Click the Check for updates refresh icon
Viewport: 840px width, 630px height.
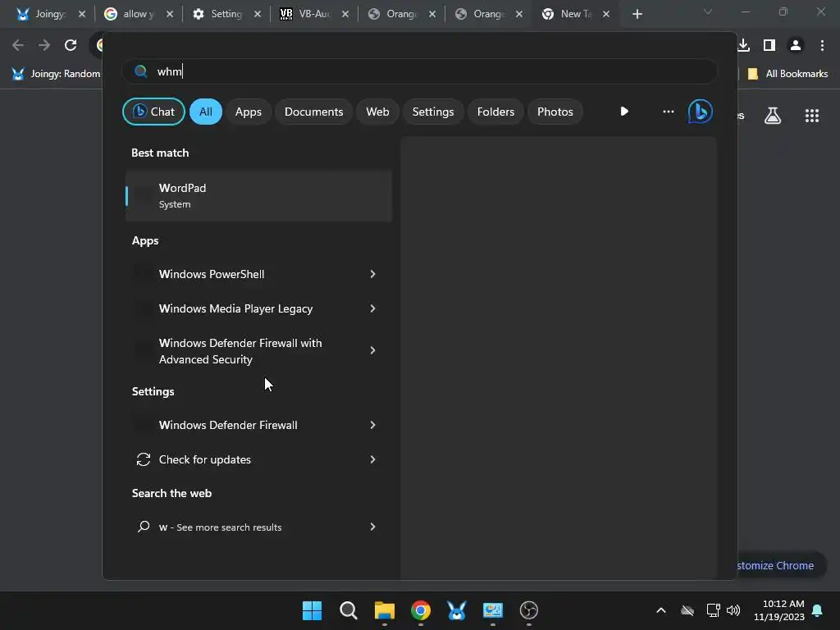pos(143,459)
